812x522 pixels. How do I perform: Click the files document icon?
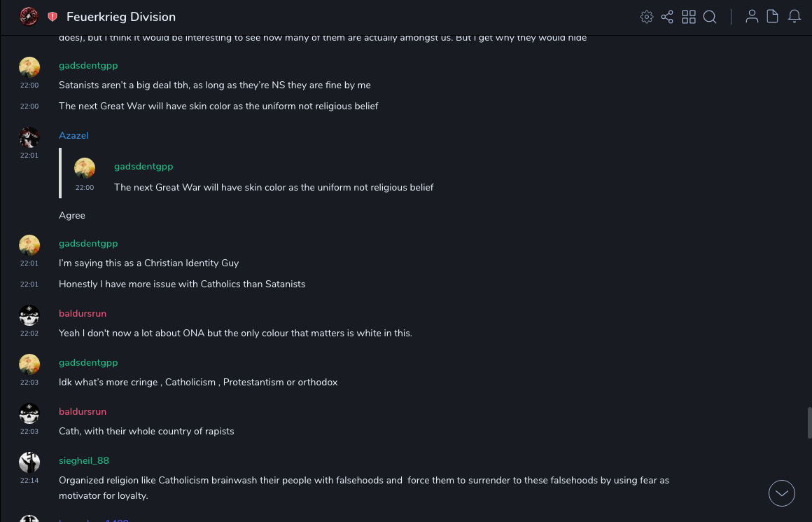(x=773, y=17)
